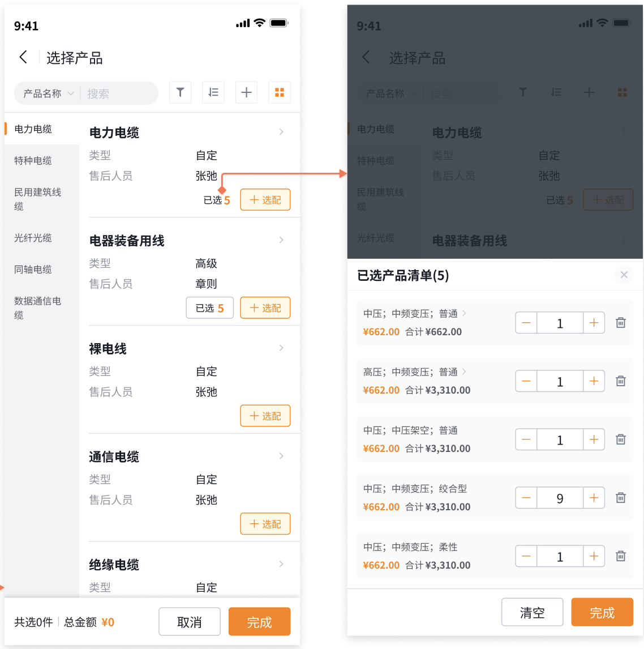This screenshot has height=649, width=644.
Task: Delete 中压；中频变压；绞合型 item via trash icon
Action: [x=620, y=498]
